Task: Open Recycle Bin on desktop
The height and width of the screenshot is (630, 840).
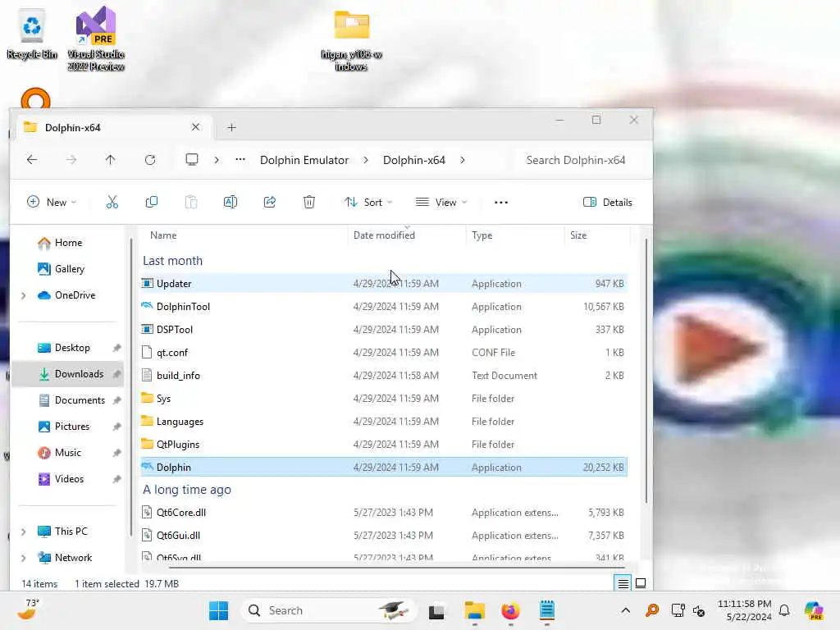Action: pyautogui.click(x=32, y=34)
